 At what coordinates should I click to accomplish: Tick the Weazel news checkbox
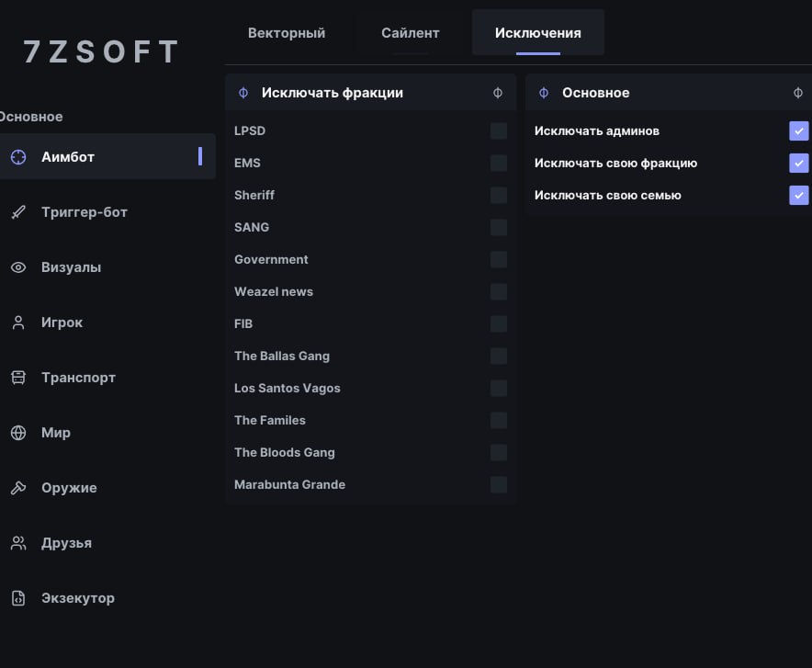pos(499,291)
